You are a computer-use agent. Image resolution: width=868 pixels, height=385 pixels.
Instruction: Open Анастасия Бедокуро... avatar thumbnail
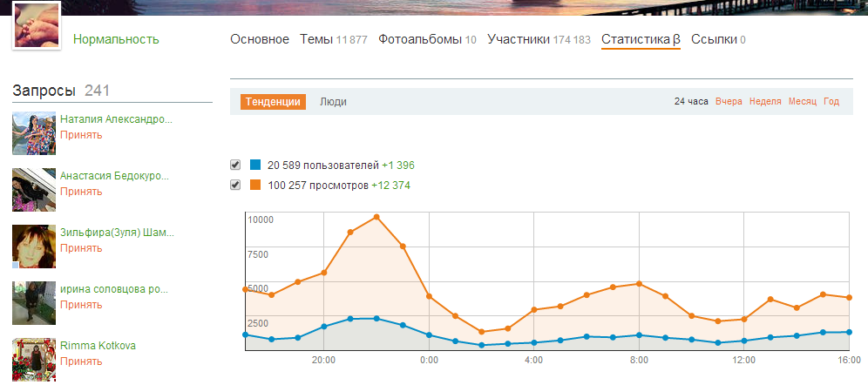tap(34, 190)
